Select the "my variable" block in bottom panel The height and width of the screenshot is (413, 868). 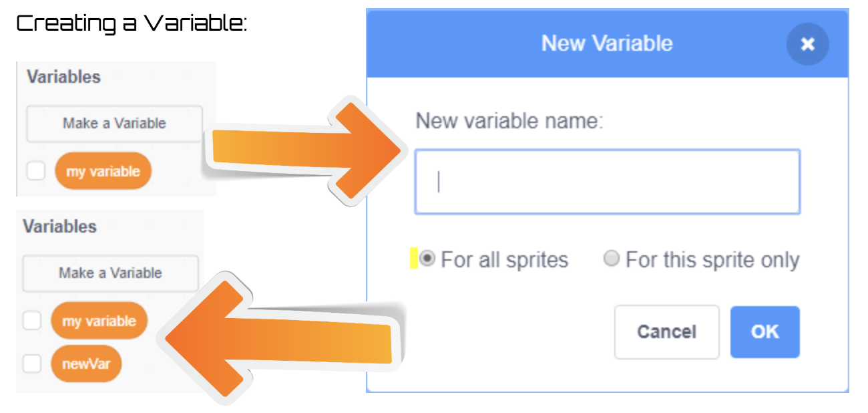98,321
